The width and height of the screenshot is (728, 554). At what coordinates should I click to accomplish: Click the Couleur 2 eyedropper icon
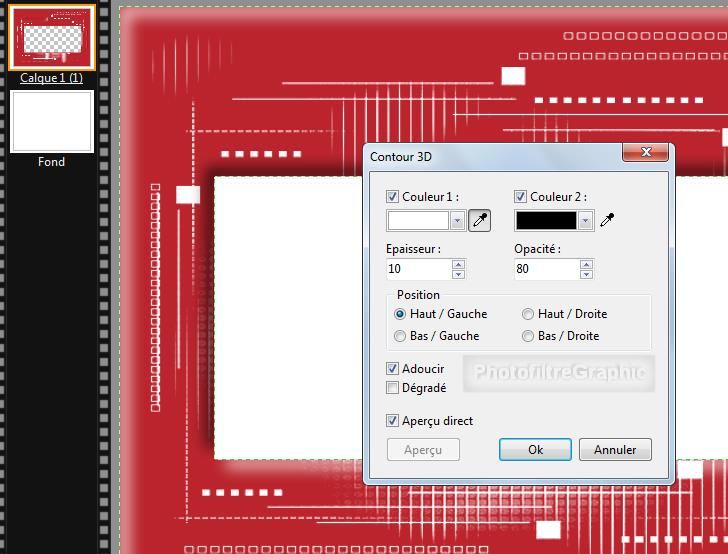[607, 221]
